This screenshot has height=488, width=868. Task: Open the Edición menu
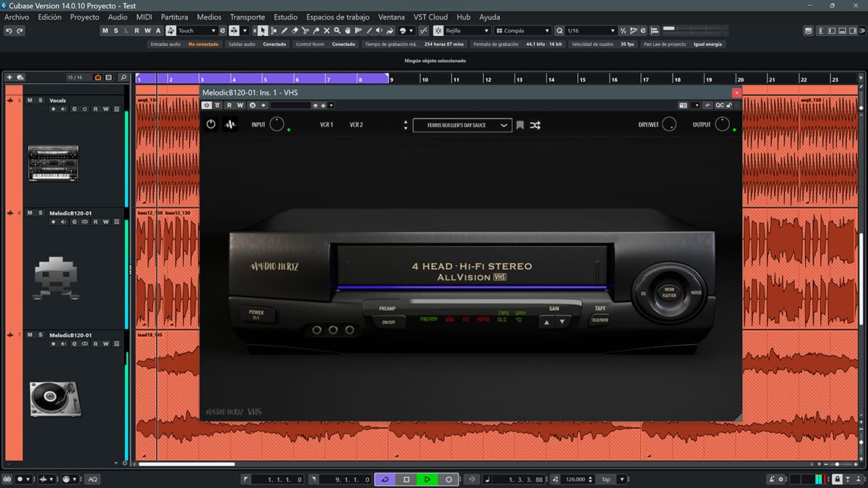tap(49, 17)
